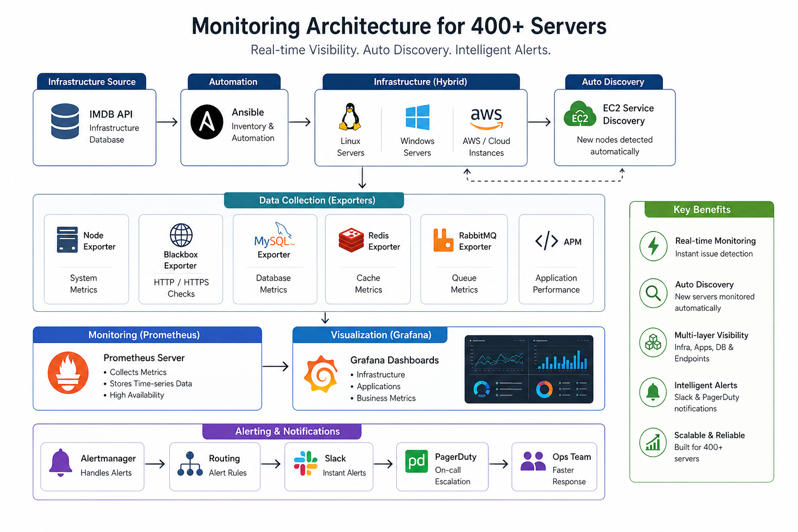Click the Infrastructure Source header tab
The image size is (798, 532).
click(x=91, y=82)
